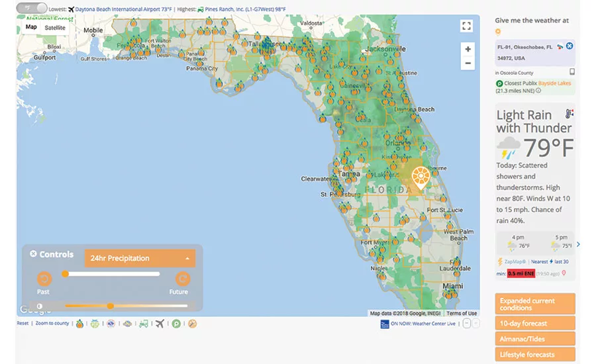Close the Controls panel with X icon
Viewport: 596px width, 364px height.
[33, 254]
